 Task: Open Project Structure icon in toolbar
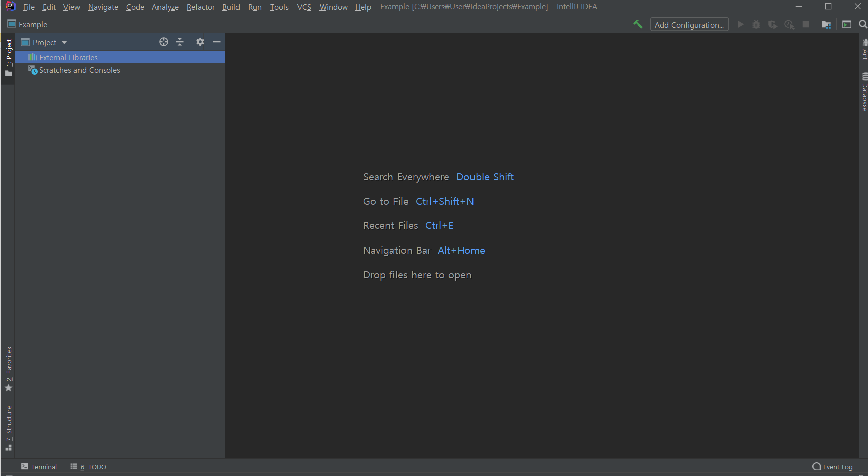pos(826,24)
